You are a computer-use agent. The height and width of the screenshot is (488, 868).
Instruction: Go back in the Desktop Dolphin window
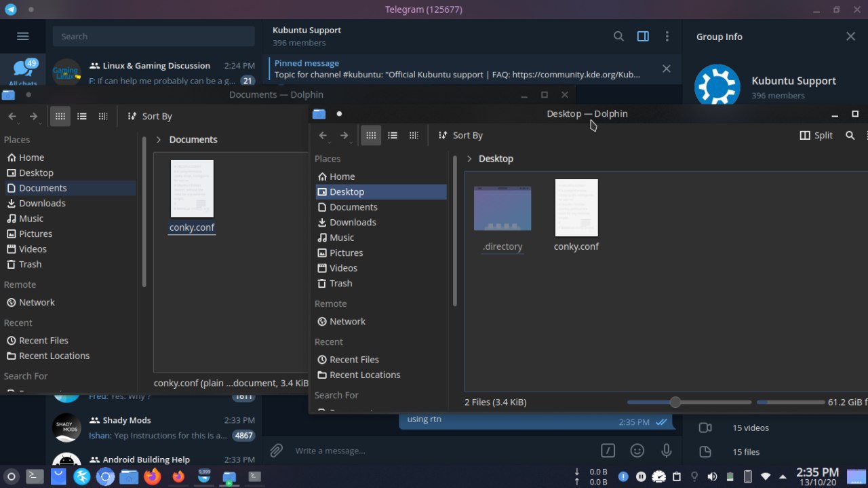(x=323, y=136)
